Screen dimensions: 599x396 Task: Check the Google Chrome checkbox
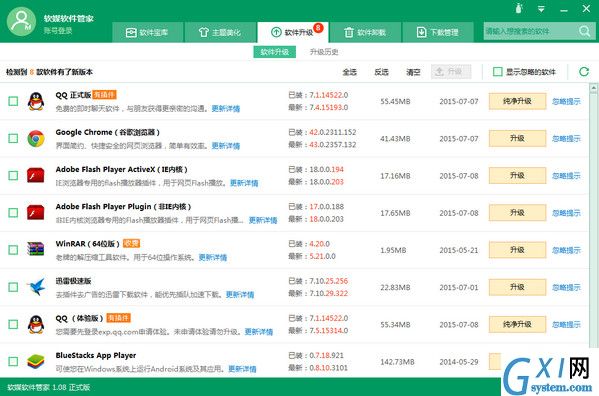[x=13, y=138]
